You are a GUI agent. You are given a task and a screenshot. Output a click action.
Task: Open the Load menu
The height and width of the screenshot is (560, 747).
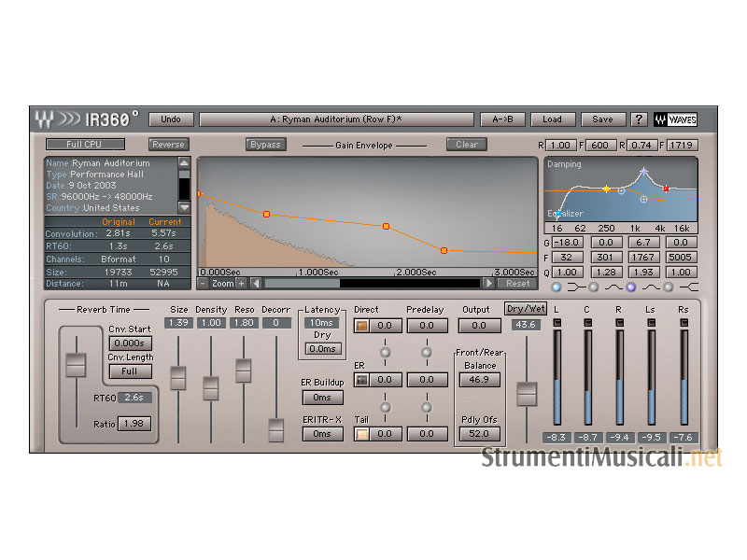[x=552, y=119]
